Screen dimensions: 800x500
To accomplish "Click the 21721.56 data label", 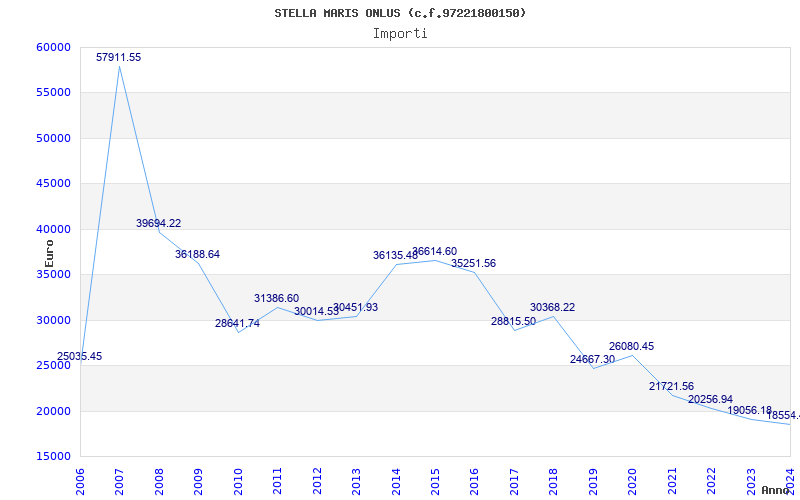I will pos(671,387).
